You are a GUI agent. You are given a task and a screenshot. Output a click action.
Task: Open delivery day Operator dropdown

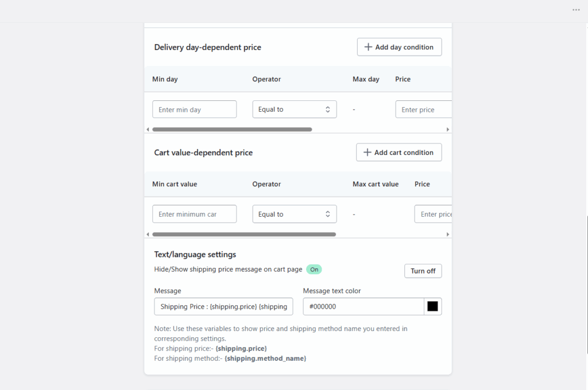pyautogui.click(x=295, y=110)
